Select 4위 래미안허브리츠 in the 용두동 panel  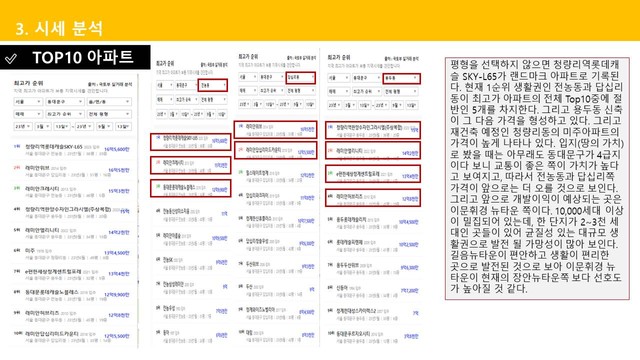(373, 198)
